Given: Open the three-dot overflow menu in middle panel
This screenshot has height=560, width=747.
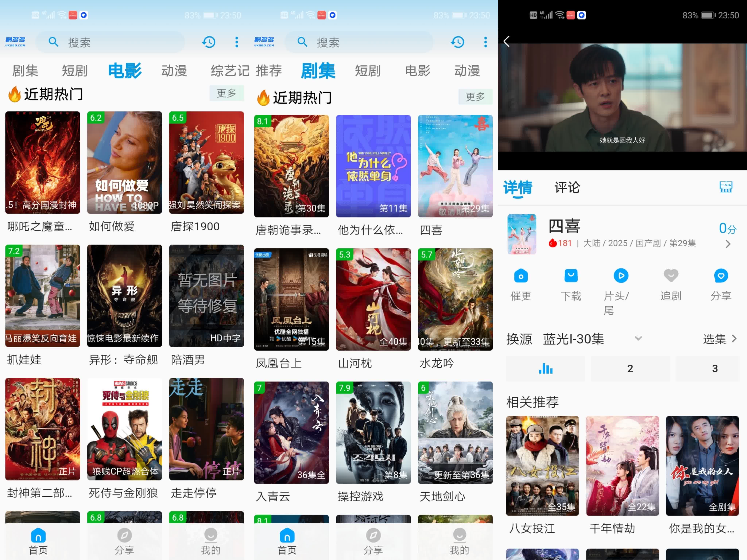Looking at the screenshot, I should 485,42.
